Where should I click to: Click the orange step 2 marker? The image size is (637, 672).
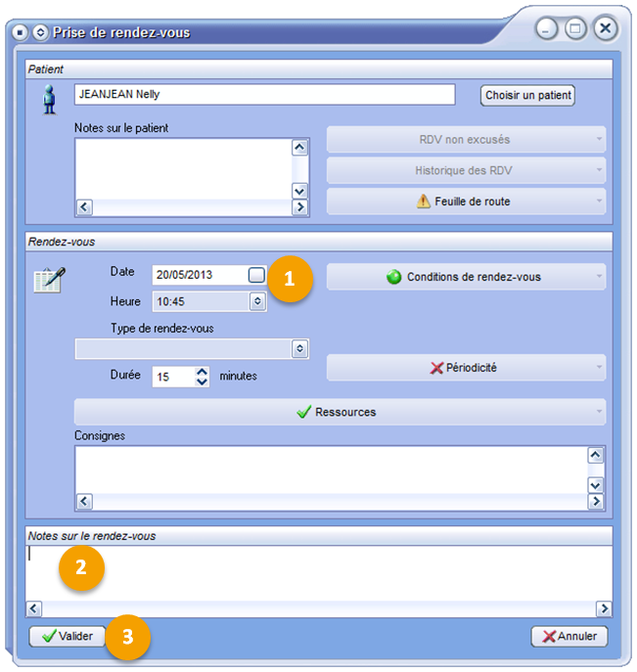(x=82, y=568)
